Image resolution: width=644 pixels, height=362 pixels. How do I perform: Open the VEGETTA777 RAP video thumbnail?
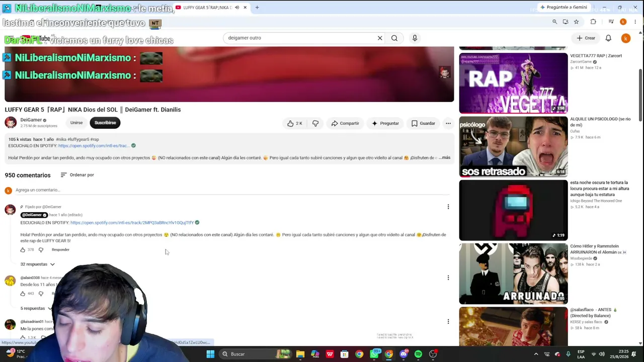pyautogui.click(x=513, y=83)
